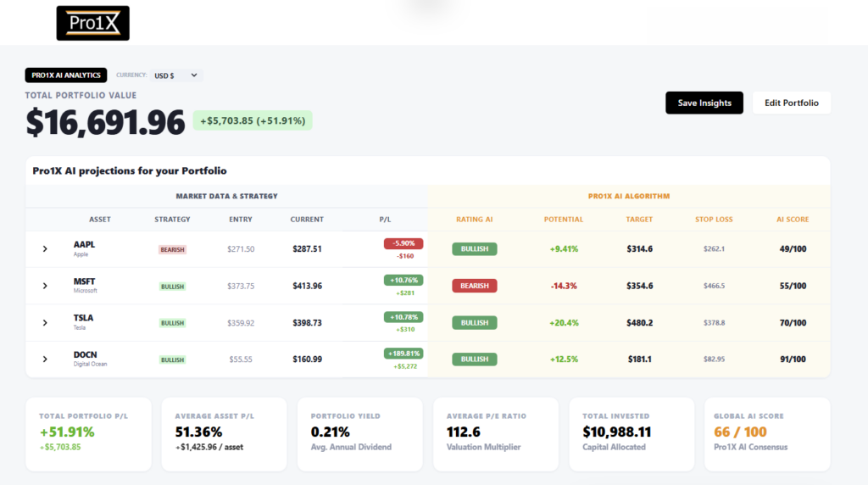This screenshot has width=868, height=485.
Task: Open the Global AI Score card
Action: click(766, 434)
